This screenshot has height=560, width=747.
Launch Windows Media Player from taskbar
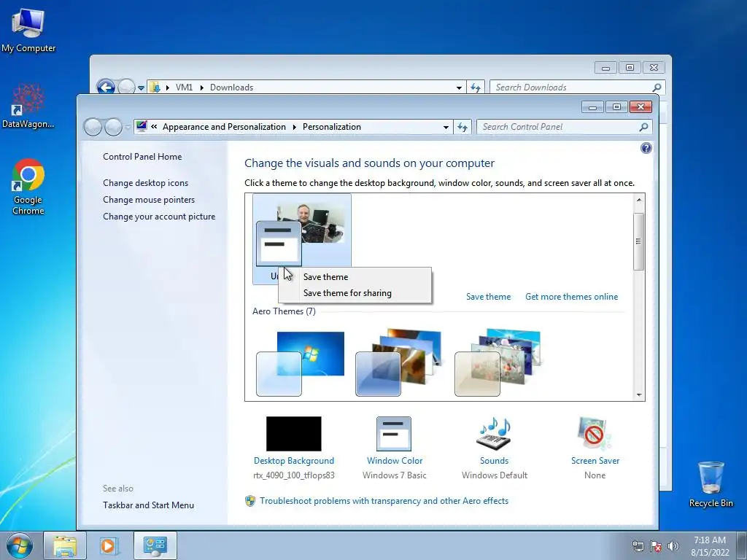click(x=109, y=545)
